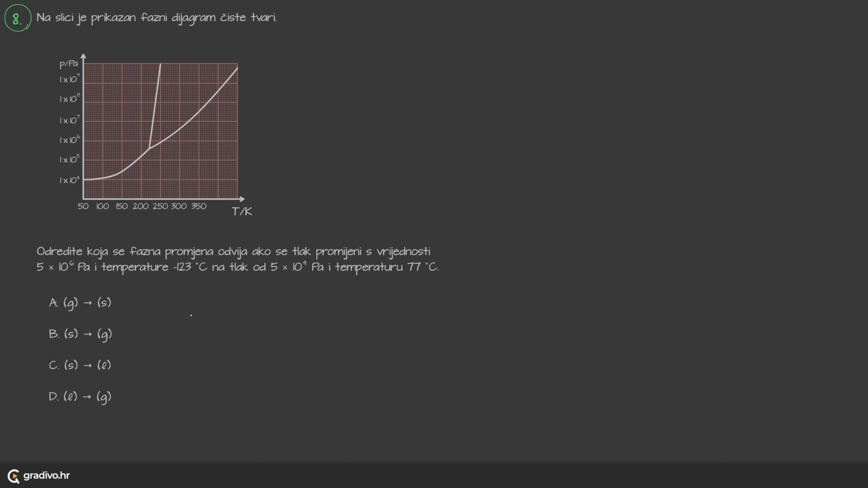Click the small cursor dot near the answers
This screenshot has width=868, height=488.
(x=191, y=315)
